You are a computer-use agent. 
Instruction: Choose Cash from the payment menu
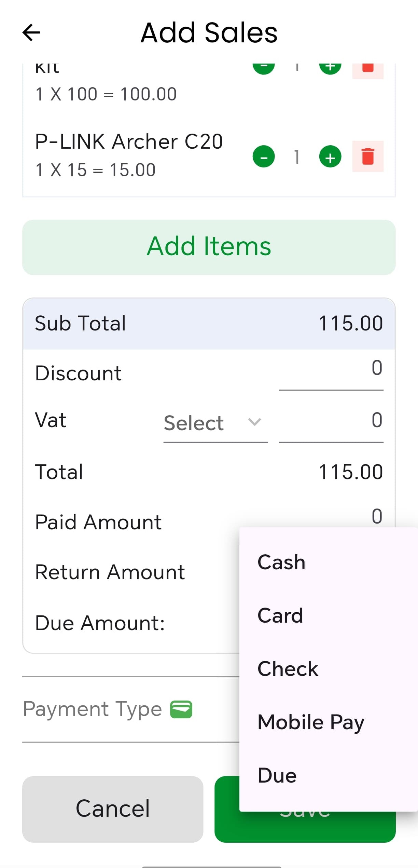281,562
